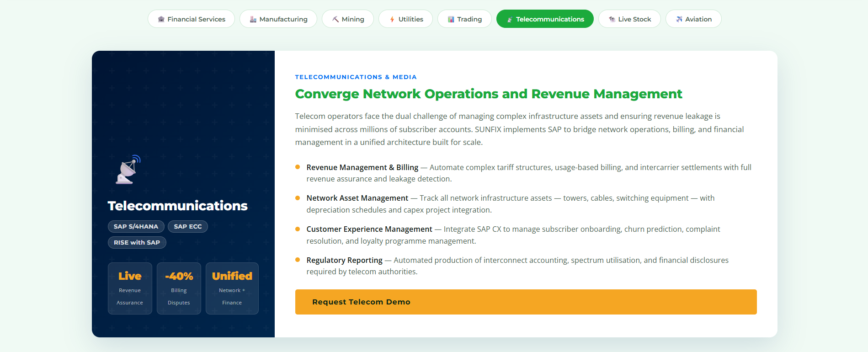The image size is (868, 352).
Task: Click the Network Asset Management bullet title
Action: tap(357, 198)
